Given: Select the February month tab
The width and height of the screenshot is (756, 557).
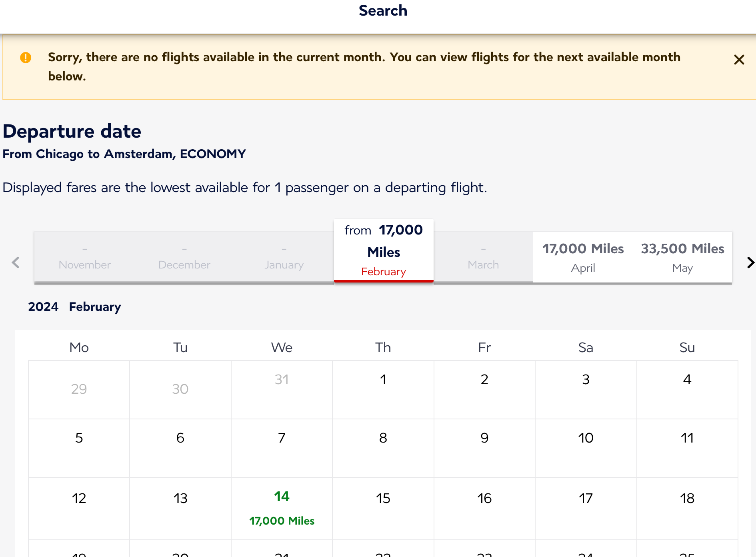Looking at the screenshot, I should point(383,251).
